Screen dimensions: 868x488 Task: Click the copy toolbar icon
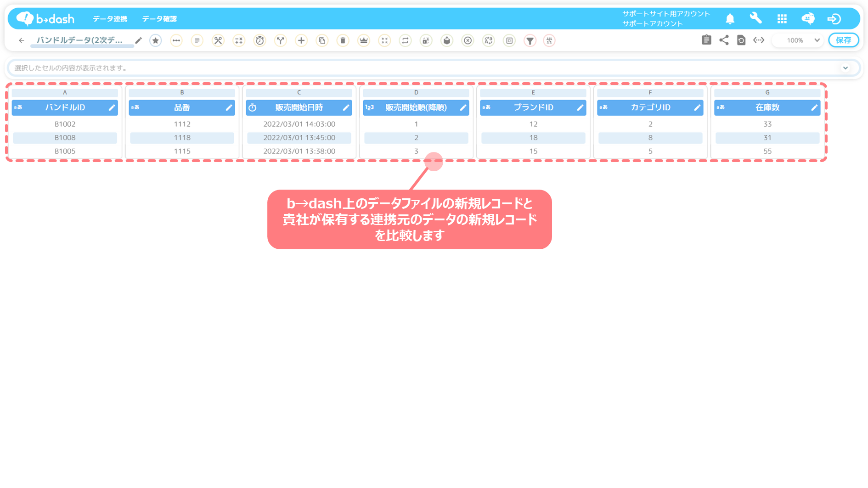click(322, 40)
